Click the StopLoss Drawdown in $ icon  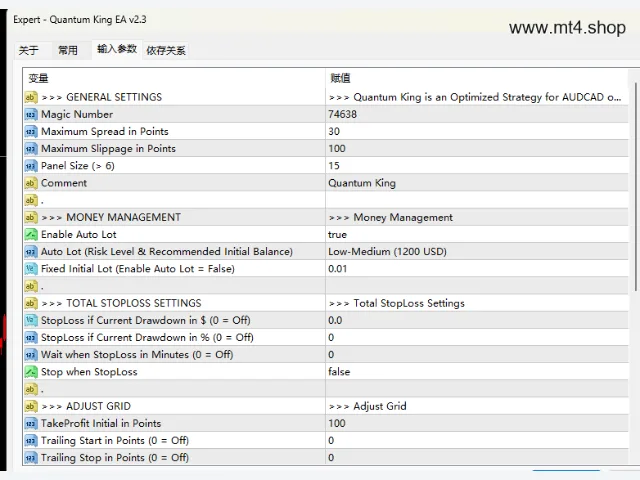click(x=31, y=320)
